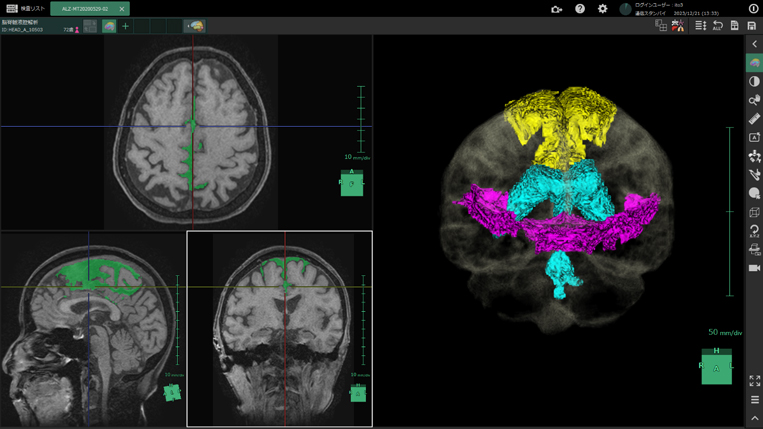Image resolution: width=763 pixels, height=429 pixels.
Task: Toggle the 3D cube display icon
Action: 754,212
